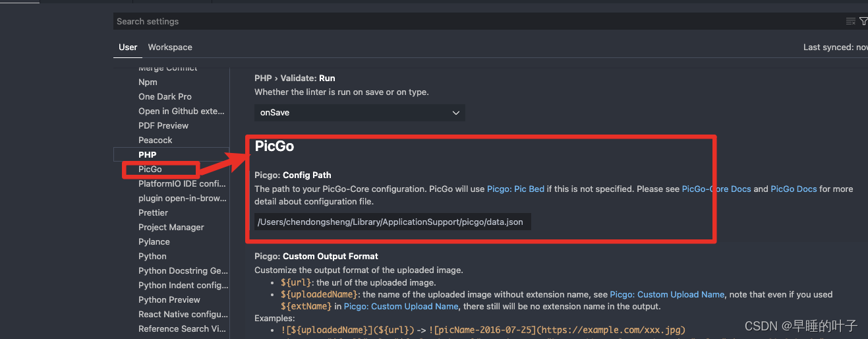Select Python Docstring Generator settings entry

183,271
